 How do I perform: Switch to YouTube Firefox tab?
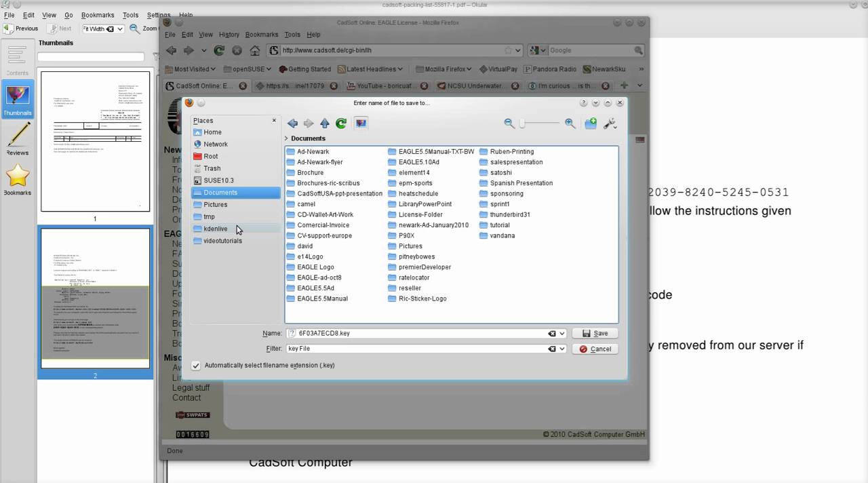point(387,86)
